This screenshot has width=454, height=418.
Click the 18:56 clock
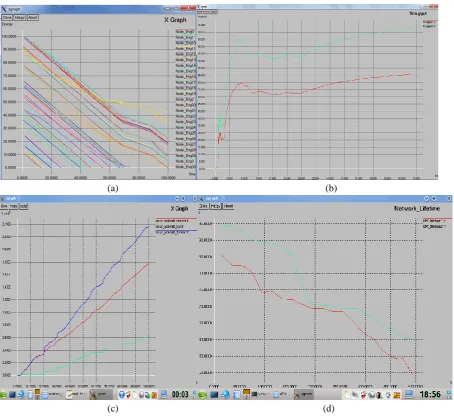(430, 394)
